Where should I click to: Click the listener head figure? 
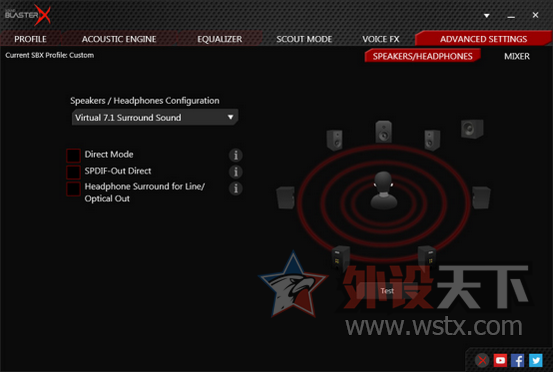point(383,190)
